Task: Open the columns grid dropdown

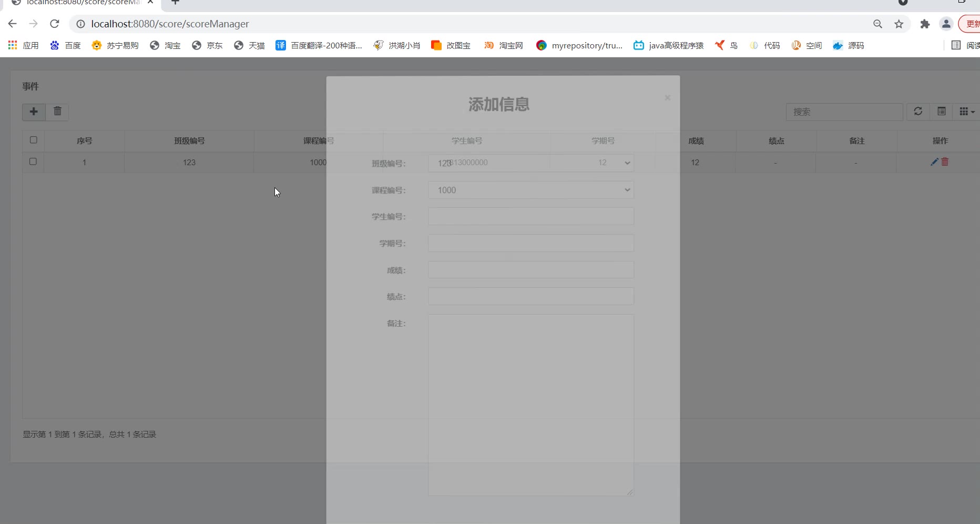Action: 967,112
